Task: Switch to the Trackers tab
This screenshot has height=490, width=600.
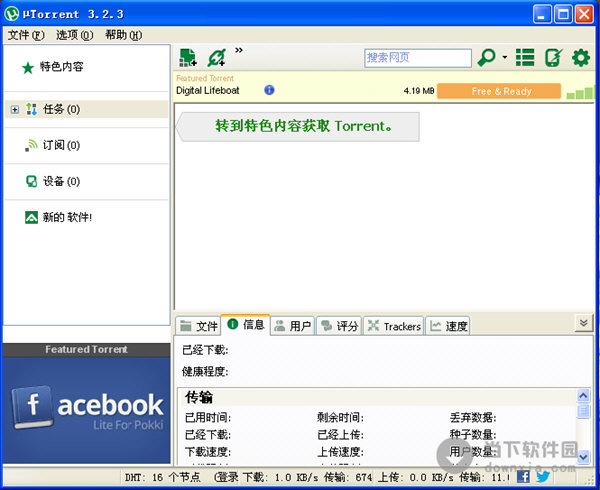Action: [394, 326]
